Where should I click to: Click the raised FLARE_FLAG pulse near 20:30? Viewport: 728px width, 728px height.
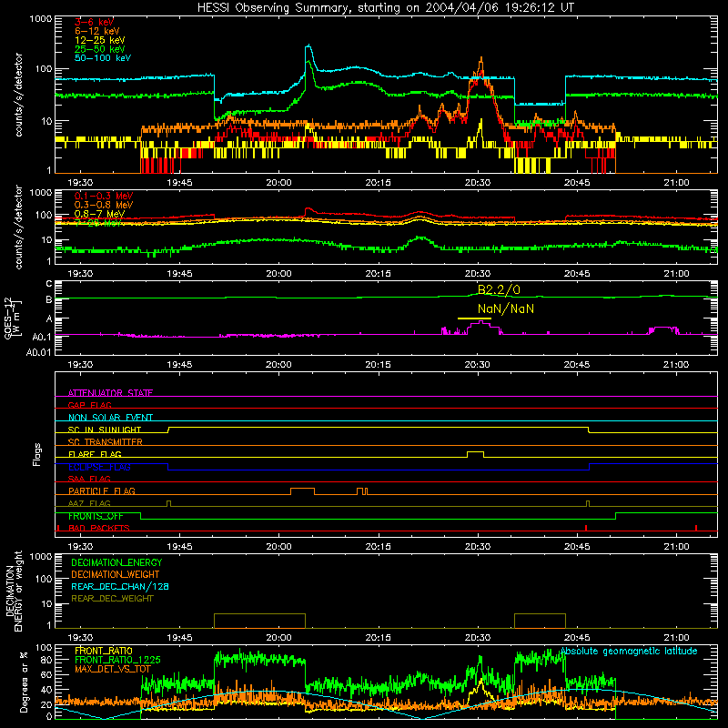pos(475,453)
